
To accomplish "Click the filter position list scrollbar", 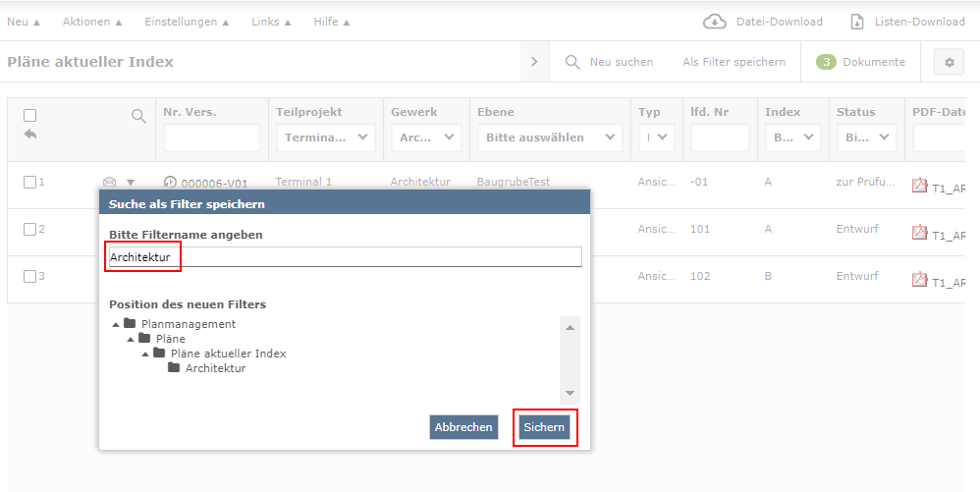I will pyautogui.click(x=570, y=358).
